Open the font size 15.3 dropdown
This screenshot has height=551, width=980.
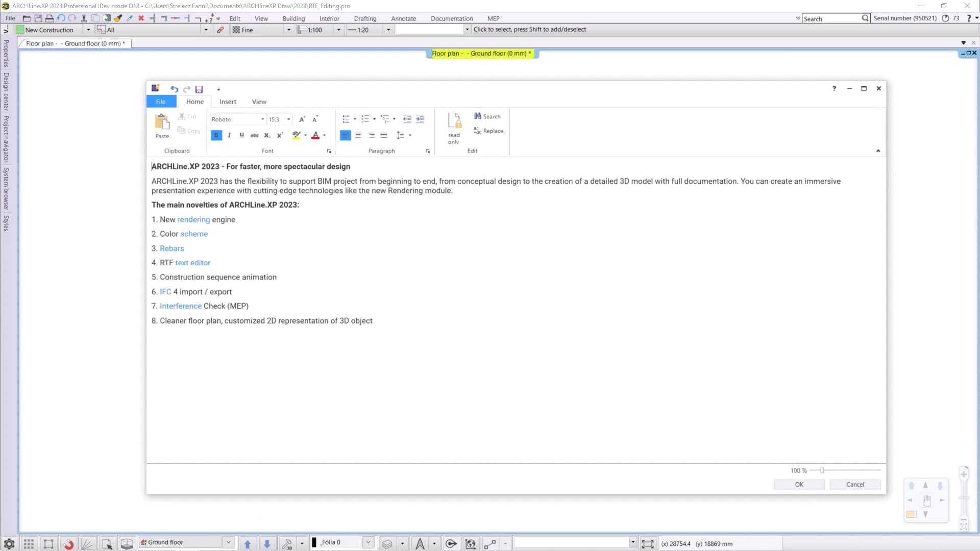(x=288, y=119)
